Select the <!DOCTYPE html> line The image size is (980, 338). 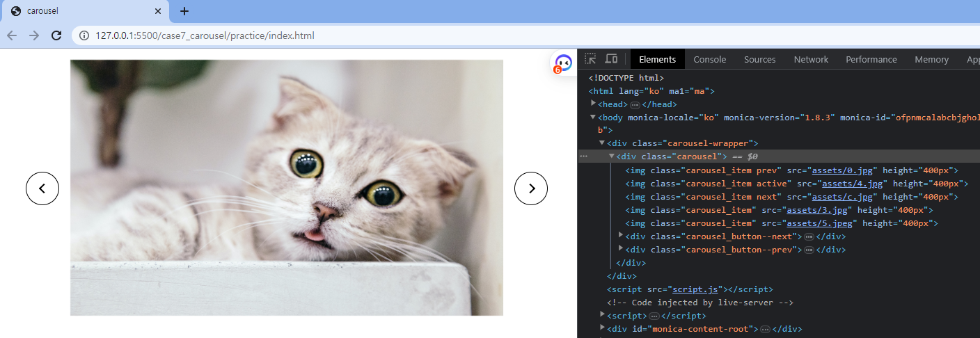tap(626, 78)
